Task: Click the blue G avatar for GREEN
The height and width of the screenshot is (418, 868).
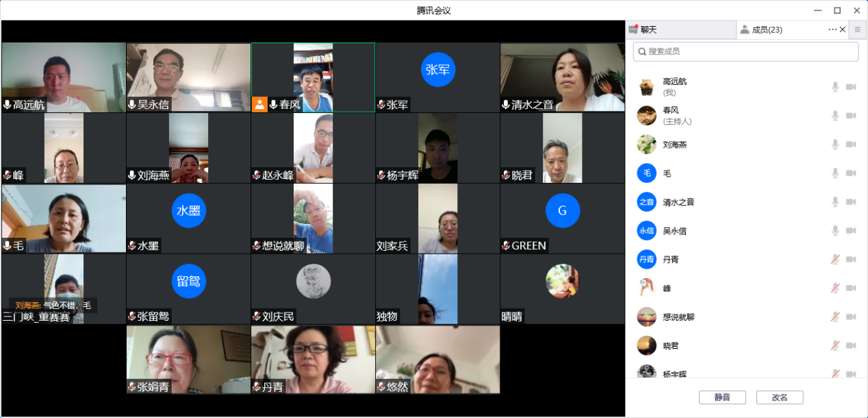Action: (563, 210)
